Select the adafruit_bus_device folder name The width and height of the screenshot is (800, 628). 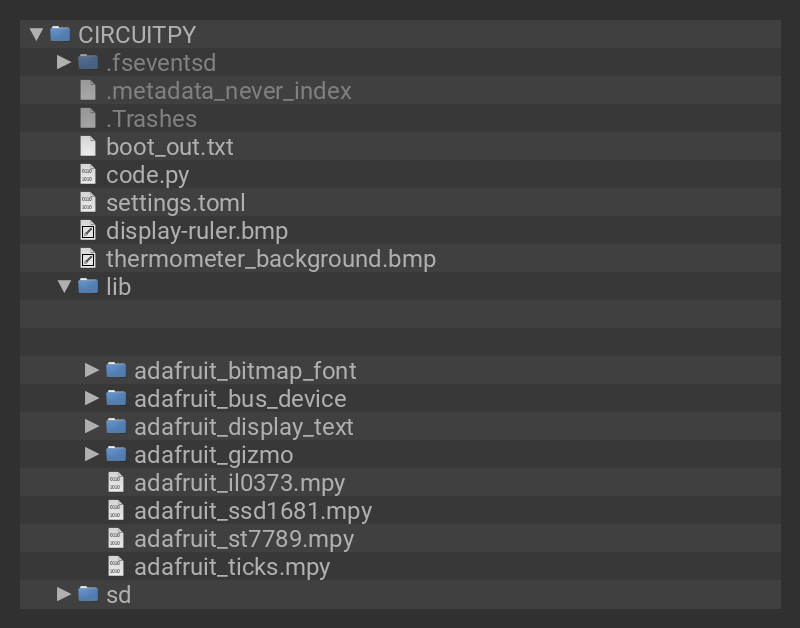pos(240,399)
